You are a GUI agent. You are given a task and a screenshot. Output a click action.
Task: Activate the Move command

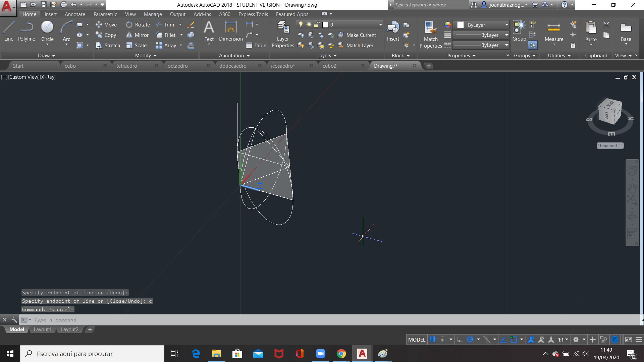pyautogui.click(x=106, y=24)
